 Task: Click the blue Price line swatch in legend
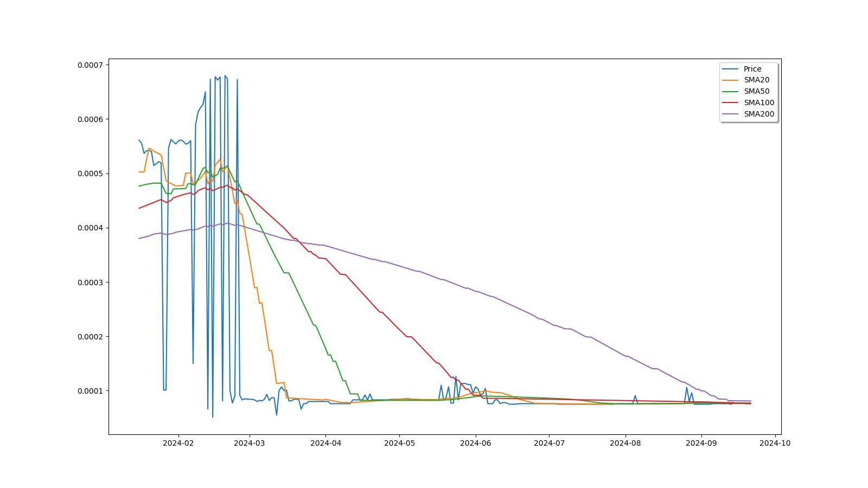click(x=731, y=69)
